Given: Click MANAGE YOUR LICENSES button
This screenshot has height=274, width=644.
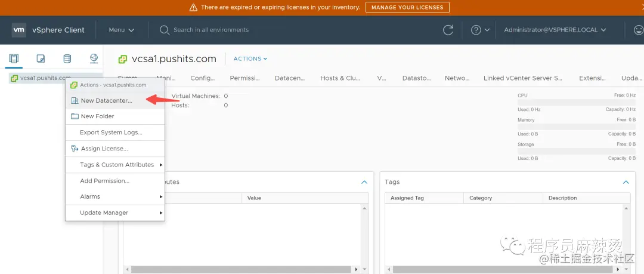Looking at the screenshot, I should 407,7.
